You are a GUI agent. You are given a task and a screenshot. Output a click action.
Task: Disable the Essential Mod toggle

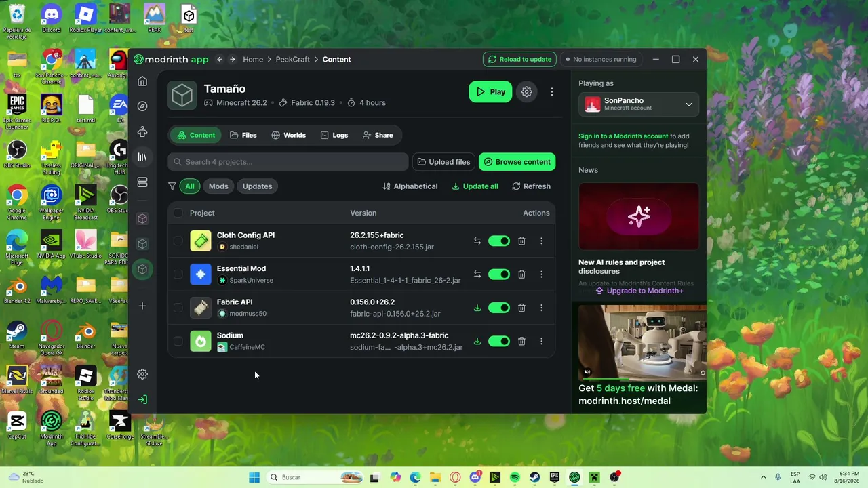pyautogui.click(x=498, y=274)
